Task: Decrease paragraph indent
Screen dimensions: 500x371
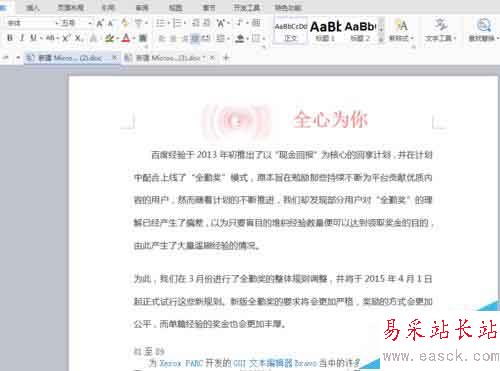Action: point(196,23)
